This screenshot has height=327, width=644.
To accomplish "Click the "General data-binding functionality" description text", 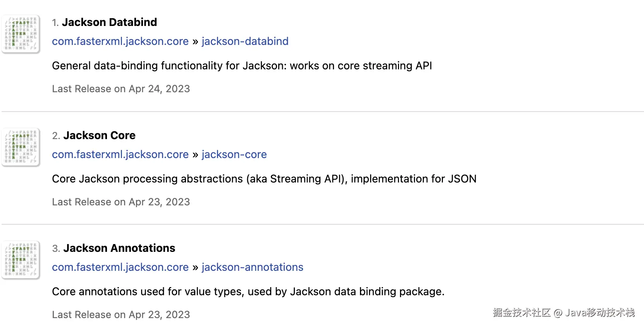I will [242, 66].
